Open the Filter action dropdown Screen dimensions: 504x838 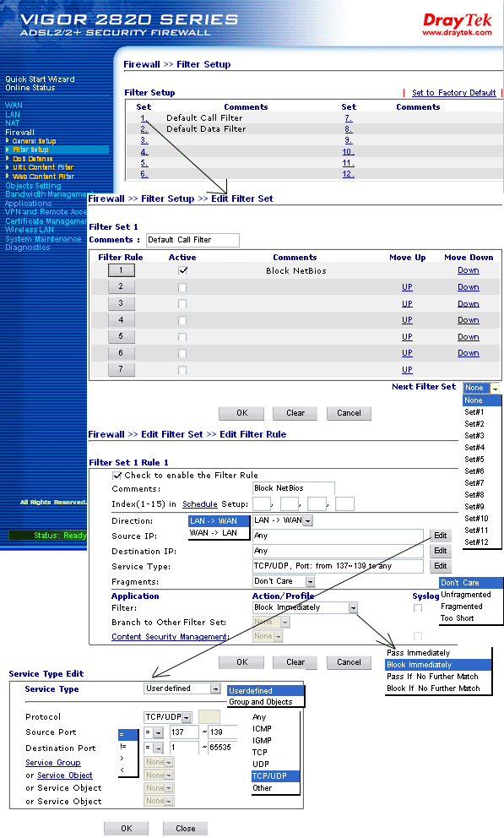tap(306, 607)
